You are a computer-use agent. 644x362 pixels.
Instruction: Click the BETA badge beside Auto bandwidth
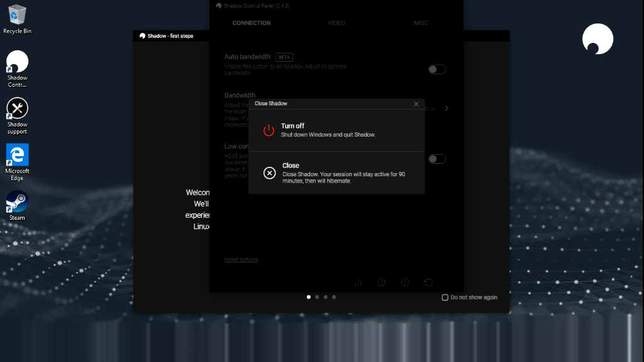(284, 57)
